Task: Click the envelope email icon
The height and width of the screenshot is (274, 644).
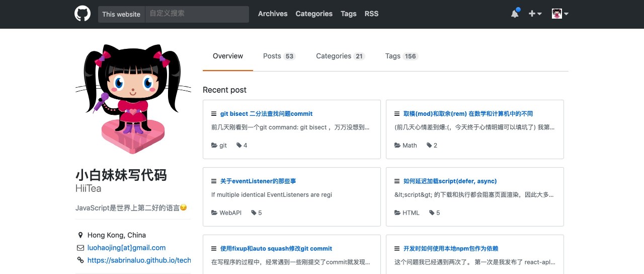Action: tap(80, 248)
